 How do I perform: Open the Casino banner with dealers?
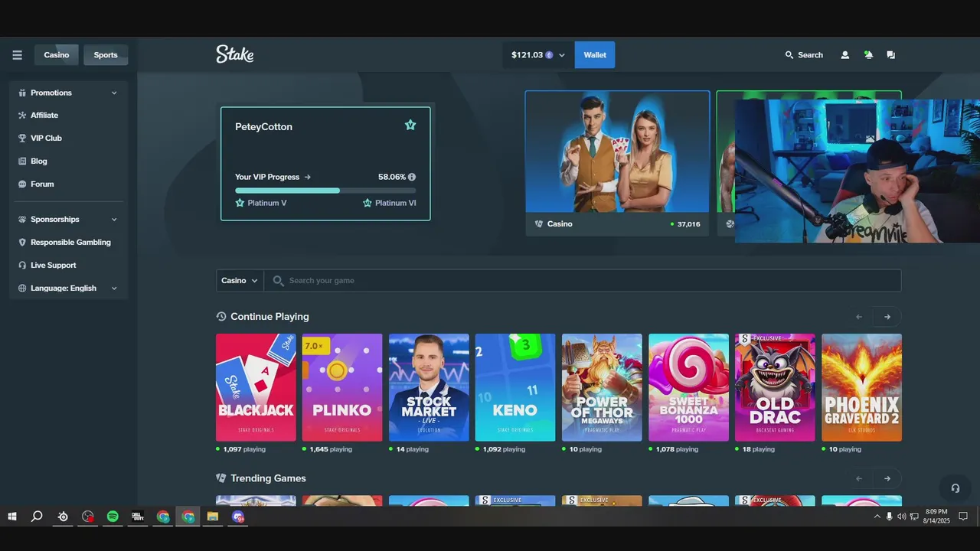pos(617,163)
